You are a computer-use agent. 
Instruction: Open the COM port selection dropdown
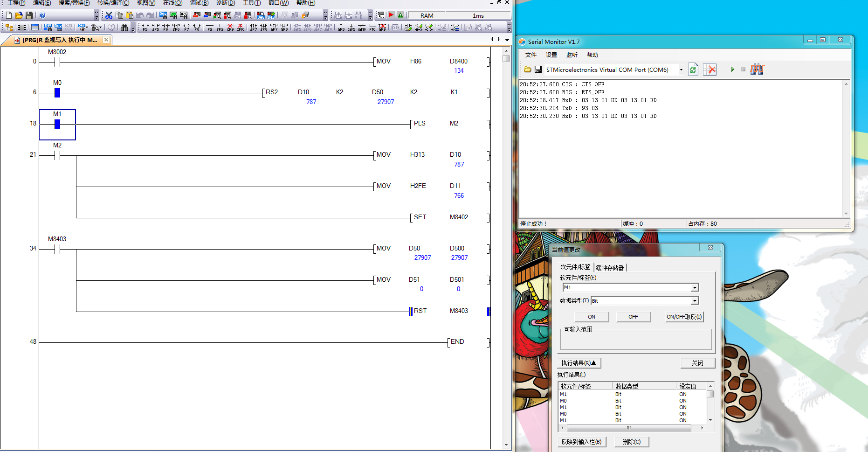[681, 70]
